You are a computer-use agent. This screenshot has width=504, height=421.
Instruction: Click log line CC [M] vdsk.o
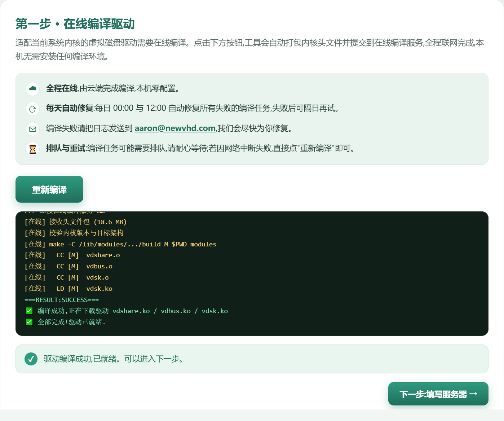tap(67, 278)
